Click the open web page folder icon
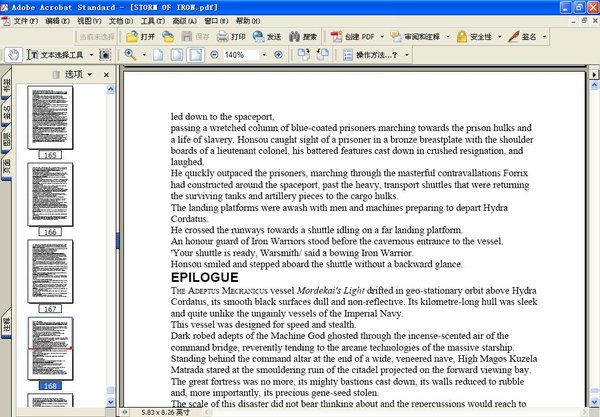Viewport: 600px width, 417px height. pos(168,37)
